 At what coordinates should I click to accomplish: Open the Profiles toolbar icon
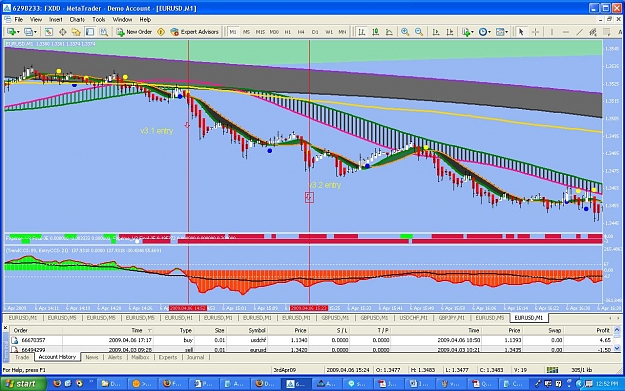tap(29, 32)
